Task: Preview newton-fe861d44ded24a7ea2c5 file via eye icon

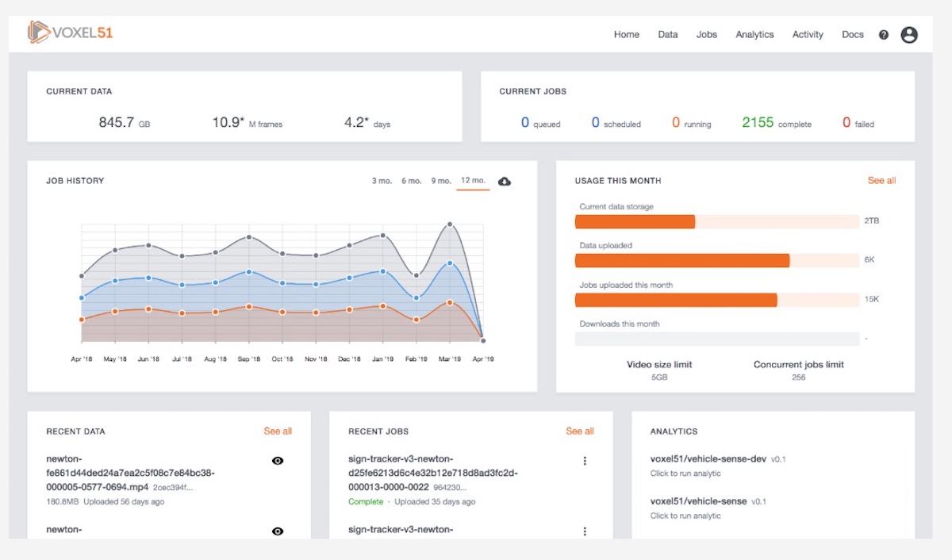Action: (278, 460)
